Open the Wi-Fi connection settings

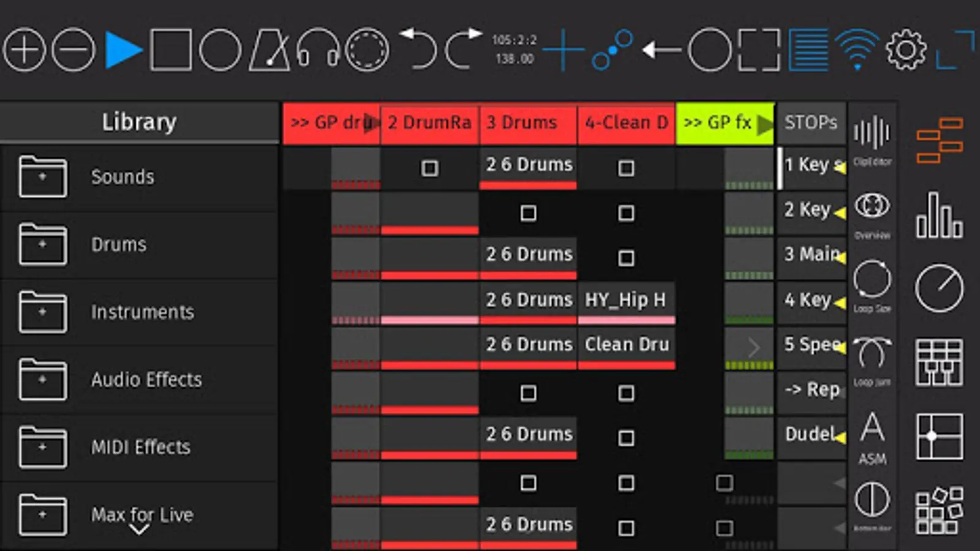tap(858, 49)
